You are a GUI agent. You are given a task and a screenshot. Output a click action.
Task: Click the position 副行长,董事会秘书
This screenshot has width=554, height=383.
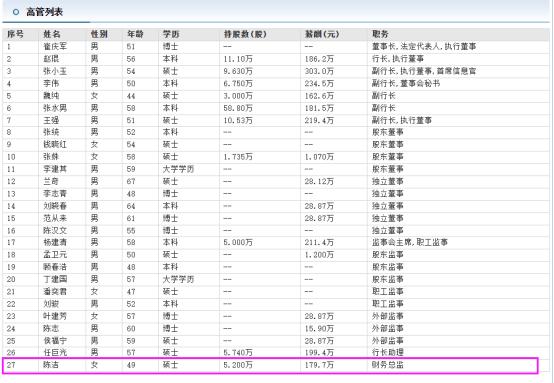click(406, 84)
